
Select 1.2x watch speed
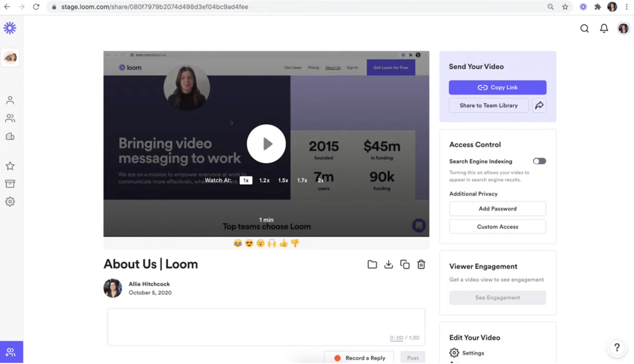pos(264,180)
